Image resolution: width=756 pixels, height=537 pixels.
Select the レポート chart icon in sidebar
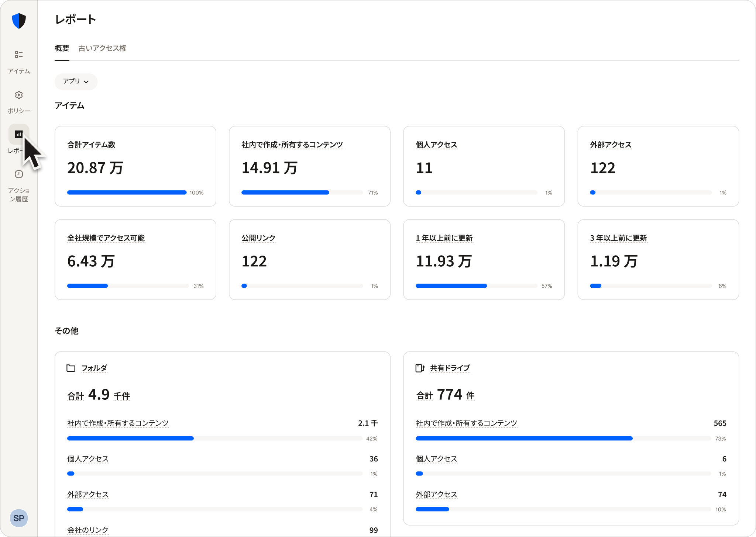(x=19, y=134)
